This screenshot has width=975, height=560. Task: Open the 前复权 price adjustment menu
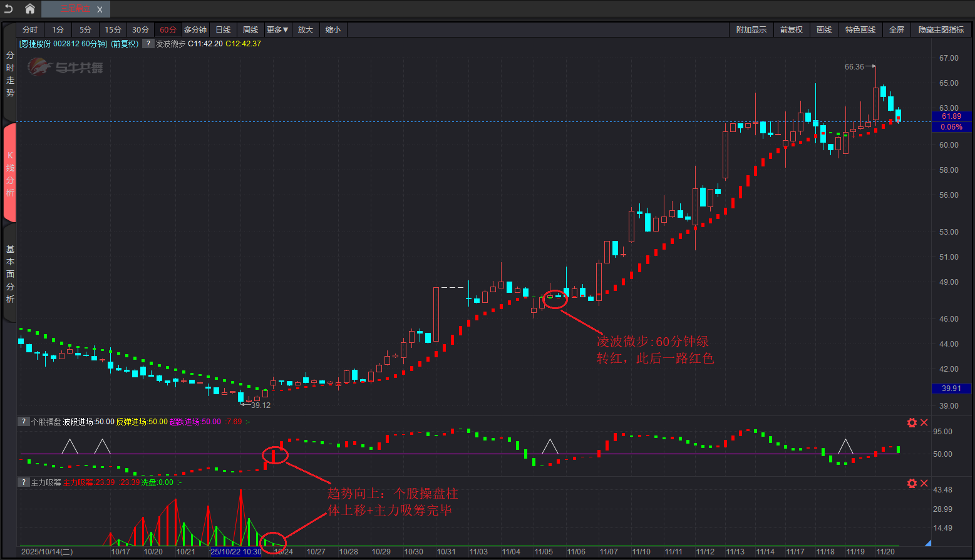click(x=791, y=30)
